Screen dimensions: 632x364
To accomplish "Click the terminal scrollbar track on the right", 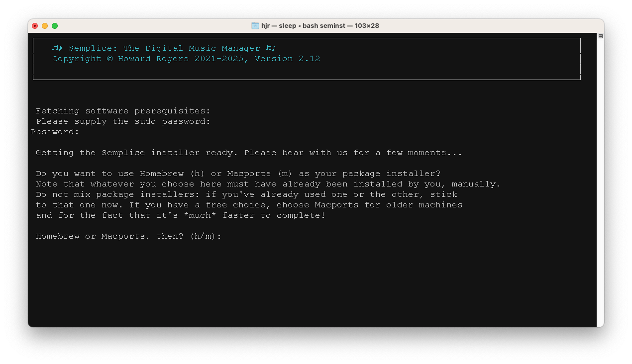I will [600, 199].
